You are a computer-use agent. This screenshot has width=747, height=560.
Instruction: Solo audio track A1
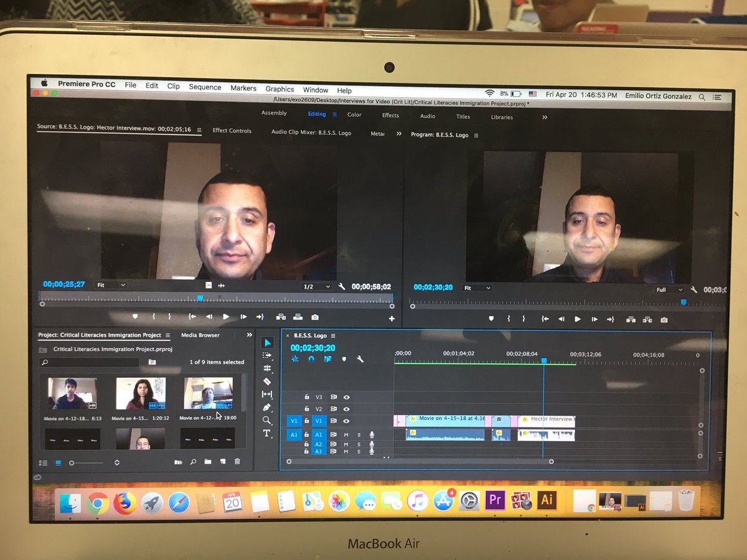(x=359, y=435)
